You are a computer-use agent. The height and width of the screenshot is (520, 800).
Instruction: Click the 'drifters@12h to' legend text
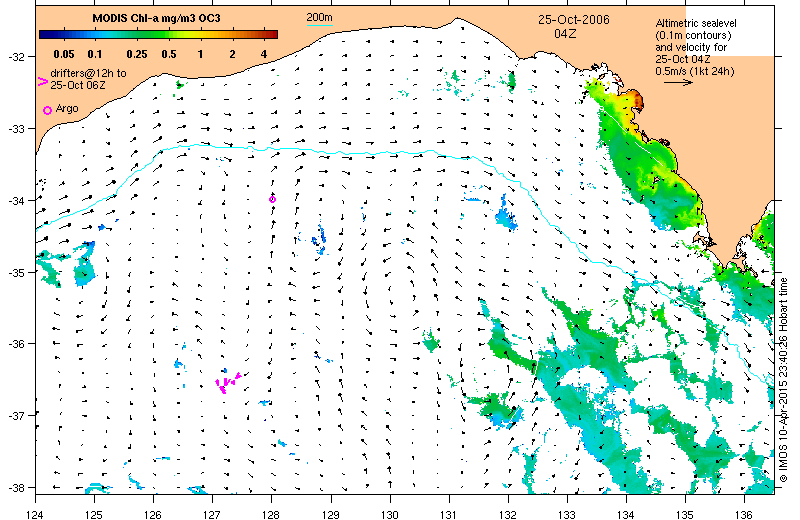pyautogui.click(x=88, y=73)
